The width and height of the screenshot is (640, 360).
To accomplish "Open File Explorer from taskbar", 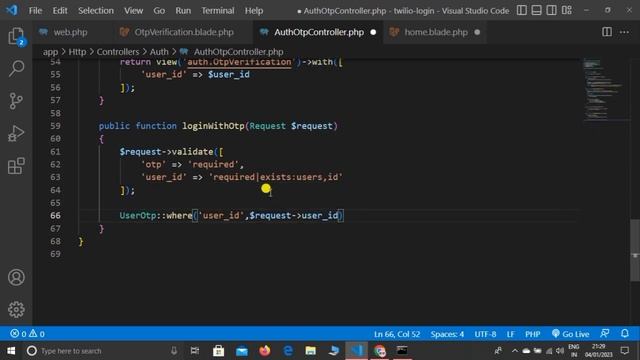I will click(311, 351).
